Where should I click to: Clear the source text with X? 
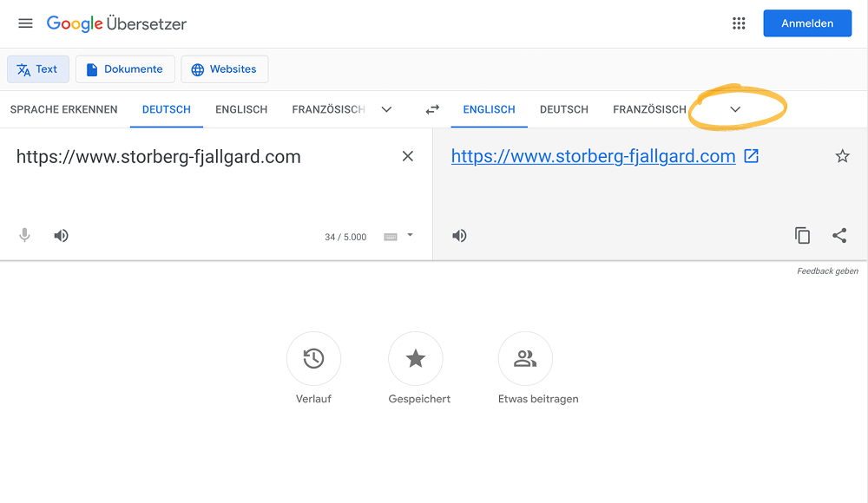point(407,157)
